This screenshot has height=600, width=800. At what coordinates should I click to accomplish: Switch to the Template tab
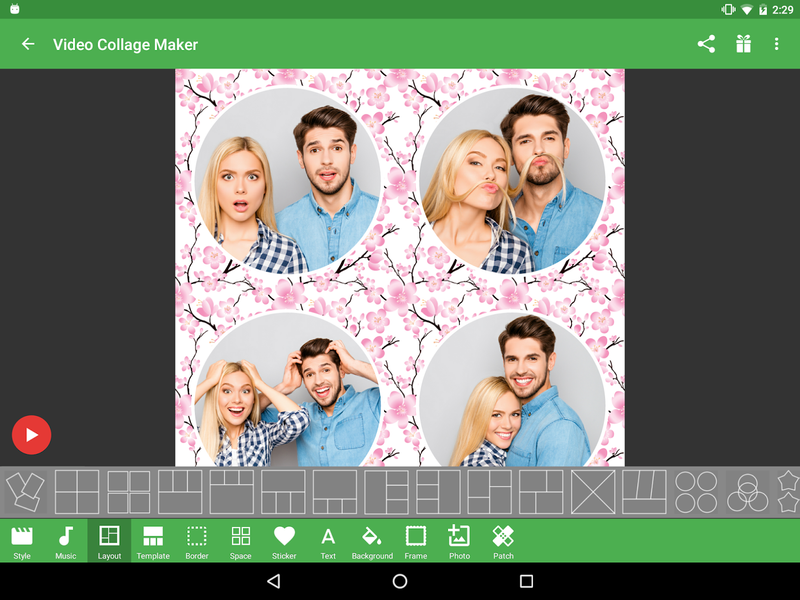point(153,540)
